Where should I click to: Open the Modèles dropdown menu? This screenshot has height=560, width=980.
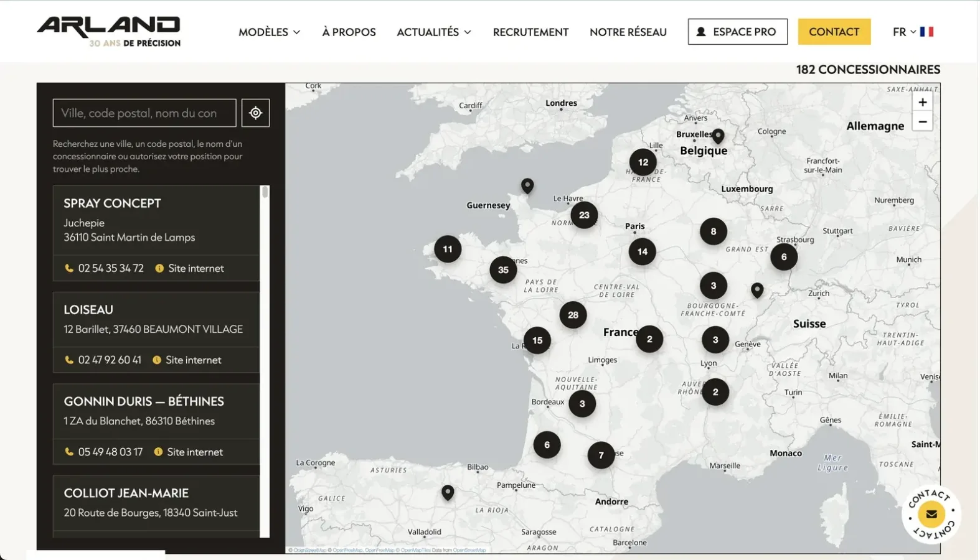[x=269, y=32]
